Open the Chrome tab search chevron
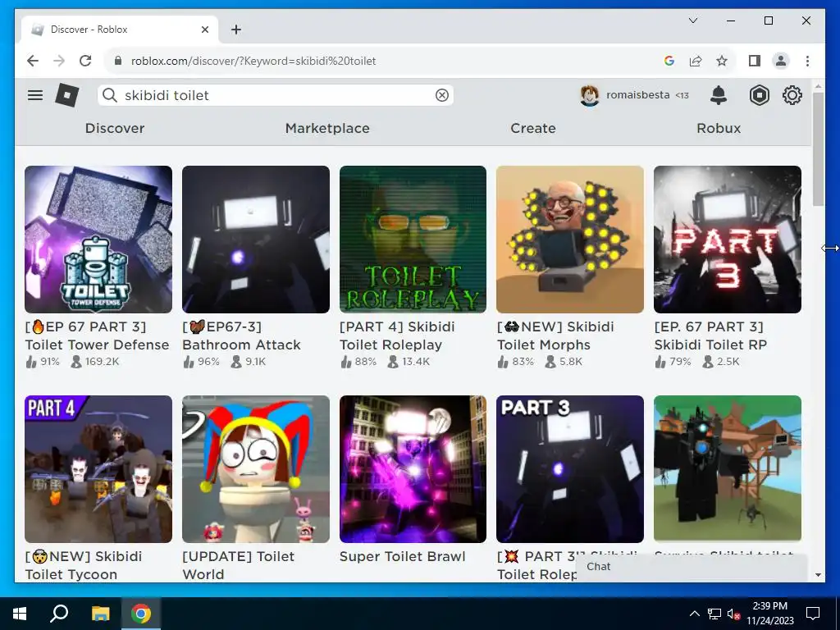 tap(692, 21)
